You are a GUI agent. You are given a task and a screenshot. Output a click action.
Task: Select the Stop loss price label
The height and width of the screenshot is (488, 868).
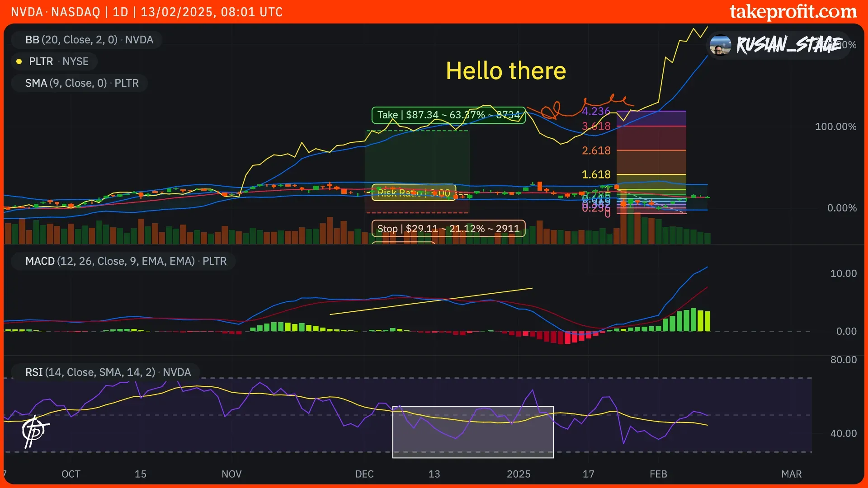(x=448, y=229)
